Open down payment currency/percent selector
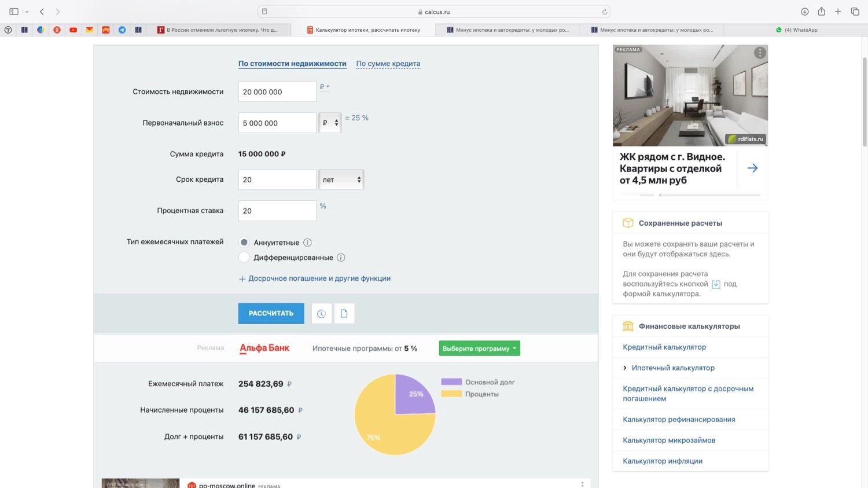 (330, 123)
